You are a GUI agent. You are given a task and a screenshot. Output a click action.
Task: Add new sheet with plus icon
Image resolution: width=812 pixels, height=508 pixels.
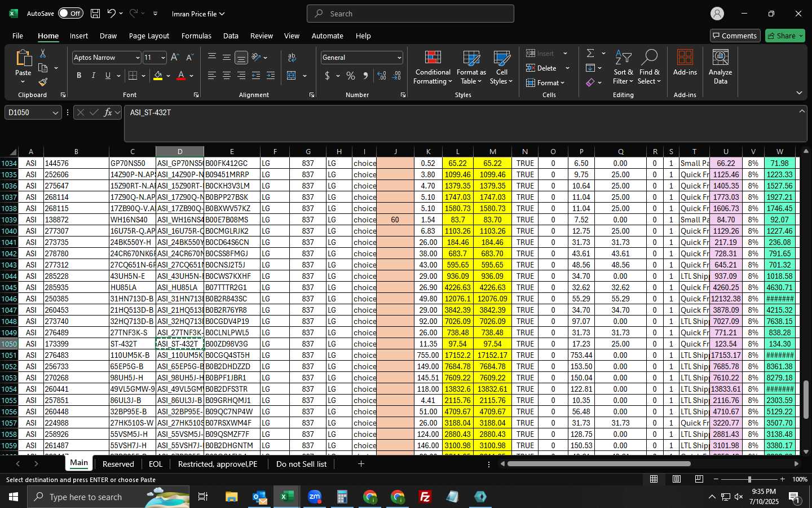pyautogui.click(x=361, y=464)
